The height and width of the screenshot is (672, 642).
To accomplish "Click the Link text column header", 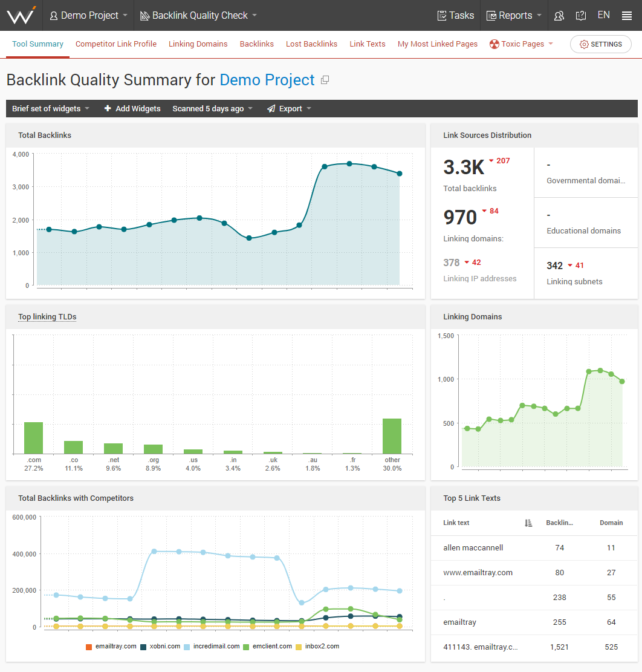I will click(456, 523).
